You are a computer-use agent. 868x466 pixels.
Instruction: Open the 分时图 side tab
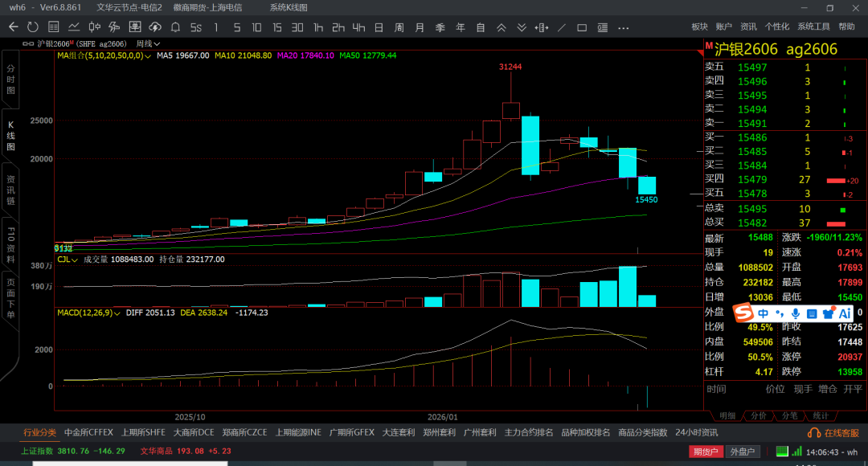point(10,80)
